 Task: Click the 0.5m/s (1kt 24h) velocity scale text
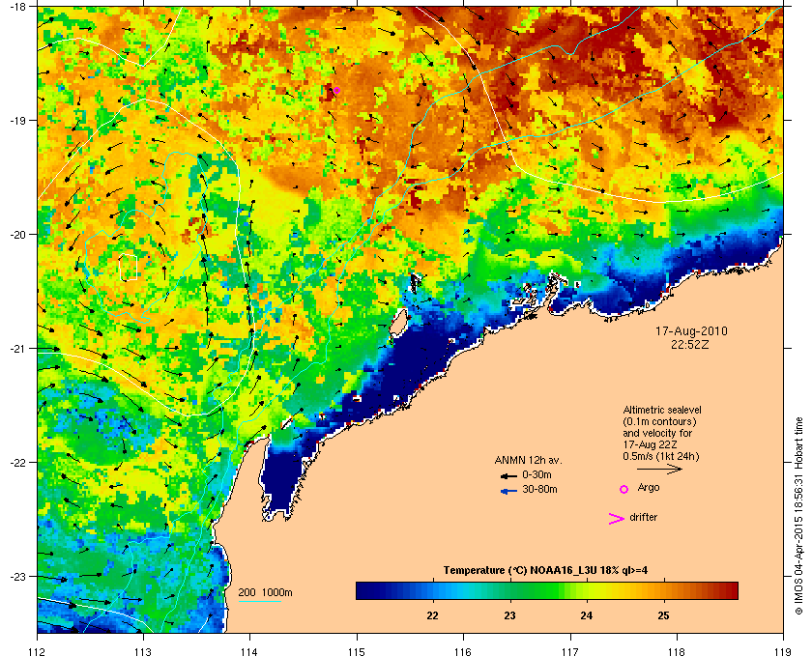[x=661, y=456]
